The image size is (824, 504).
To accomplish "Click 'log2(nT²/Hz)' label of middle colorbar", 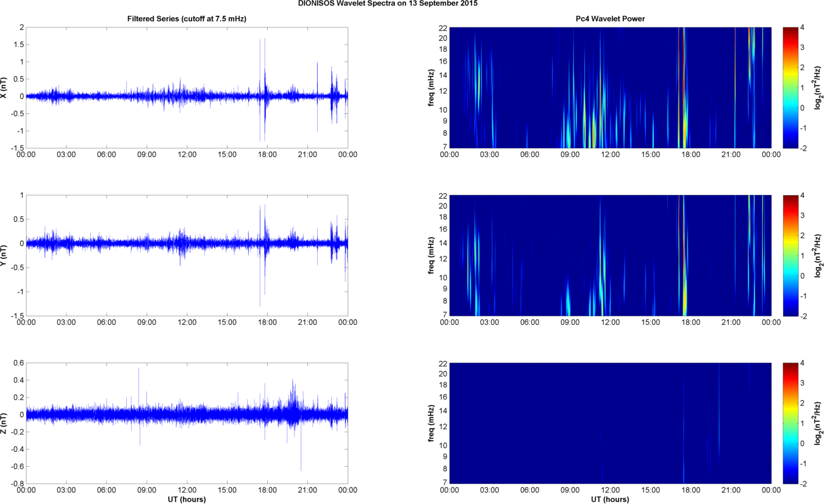I will click(x=819, y=255).
